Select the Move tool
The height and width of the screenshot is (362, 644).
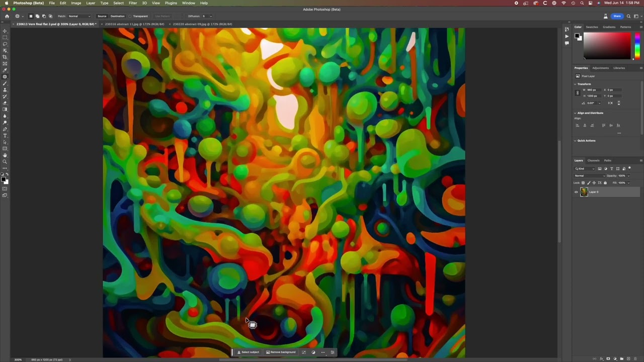coord(5,31)
